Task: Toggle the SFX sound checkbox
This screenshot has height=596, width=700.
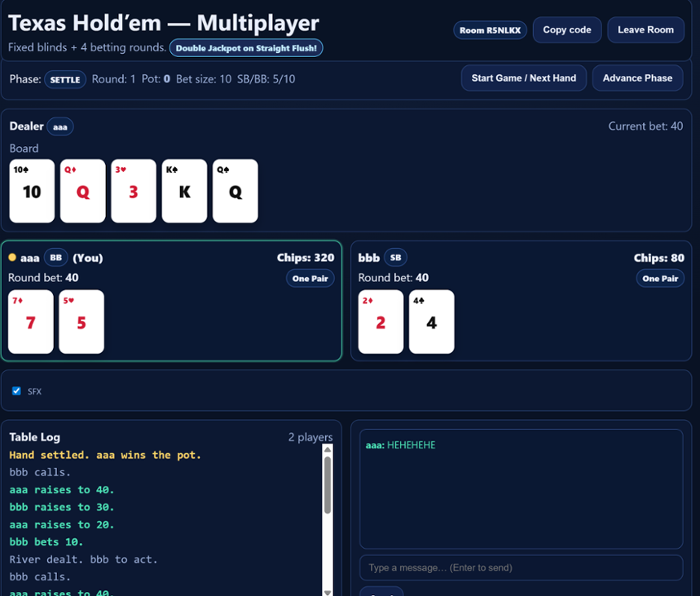Action: [16, 391]
